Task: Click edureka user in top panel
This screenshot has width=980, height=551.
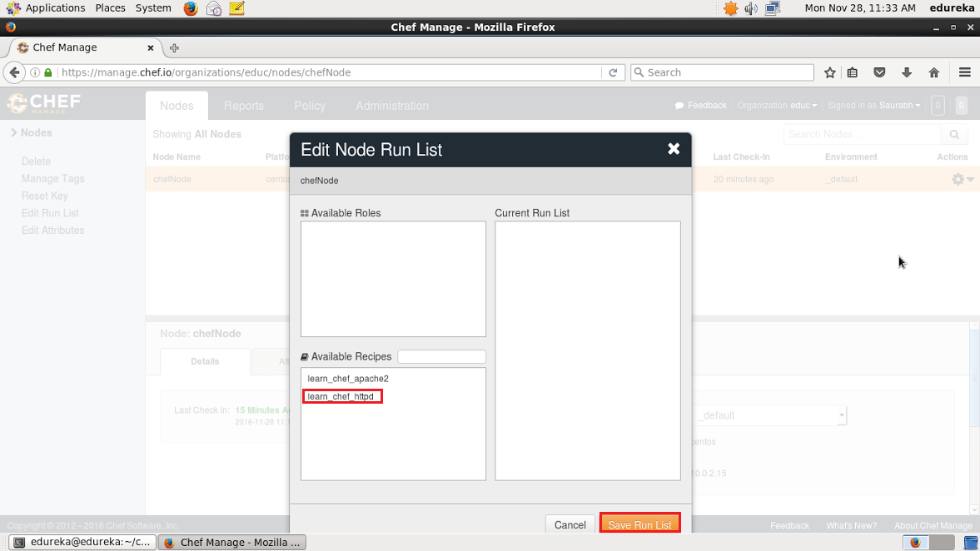Action: pyautogui.click(x=951, y=8)
